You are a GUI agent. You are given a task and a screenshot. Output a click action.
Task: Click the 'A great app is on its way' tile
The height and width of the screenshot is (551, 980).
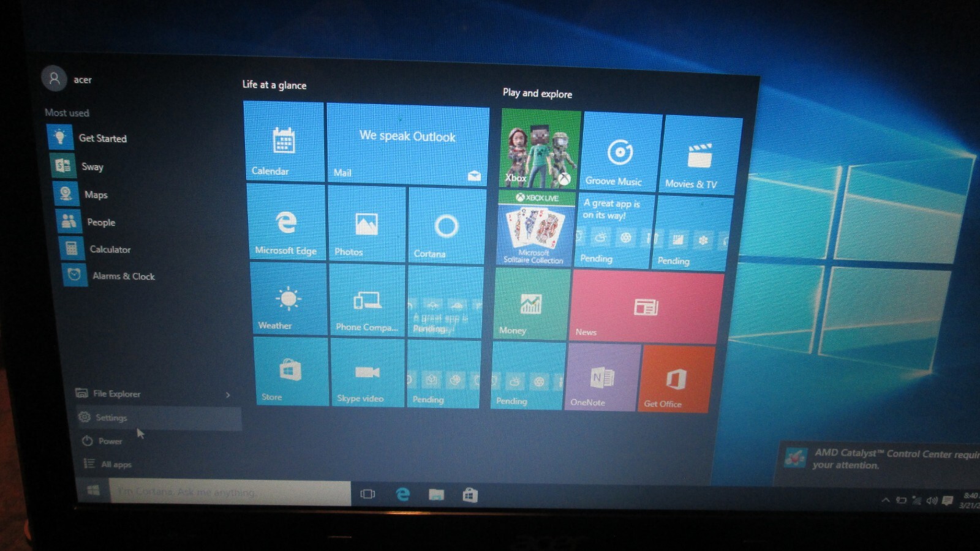pyautogui.click(x=614, y=231)
